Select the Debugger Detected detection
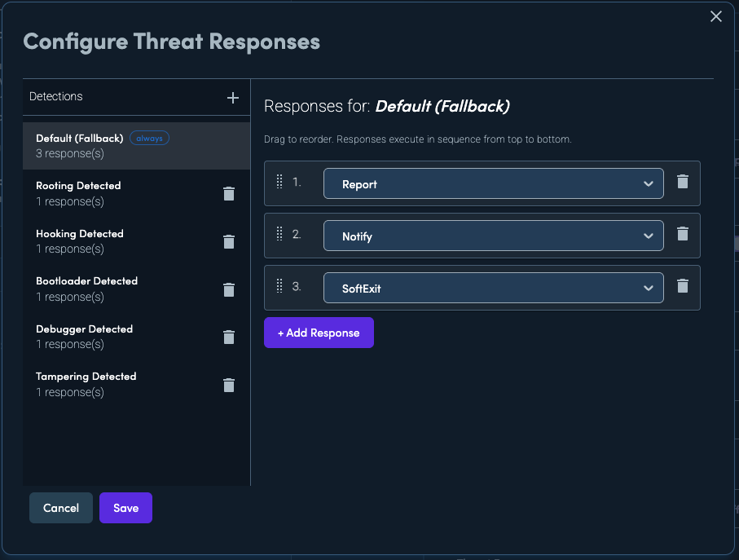 pos(136,337)
